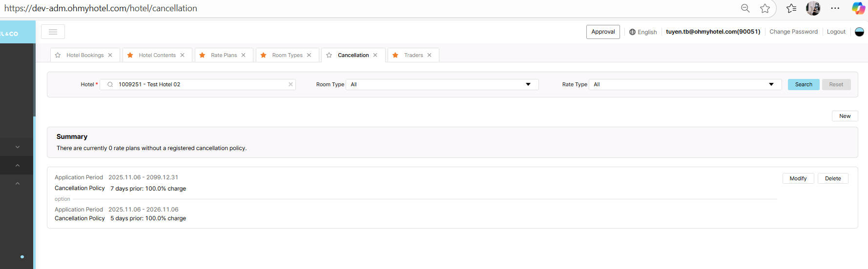Click the blue dot in the sidebar
Screen dimensions: 868x269
[22, 257]
